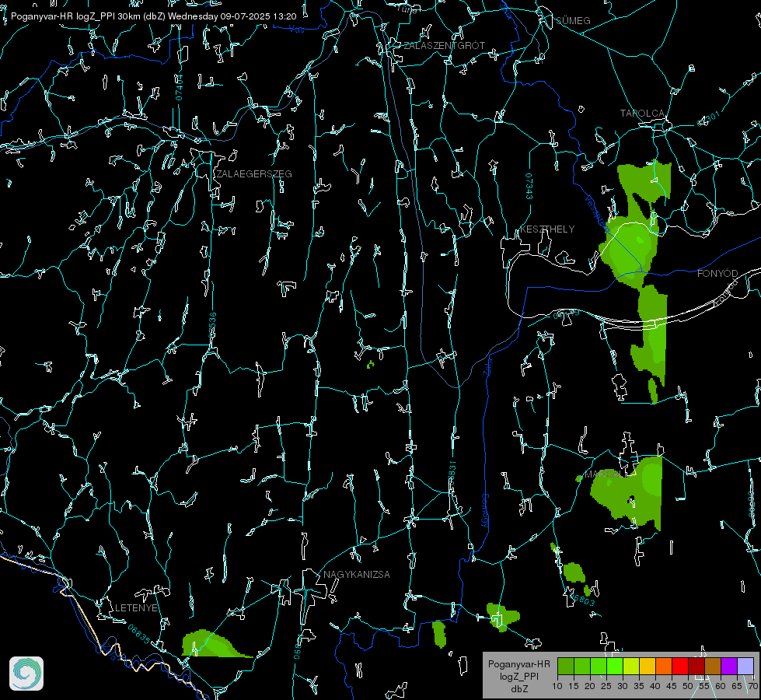The height and width of the screenshot is (700, 761).
Task: Click the radar echo southeast of Letenye
Action: point(214,645)
